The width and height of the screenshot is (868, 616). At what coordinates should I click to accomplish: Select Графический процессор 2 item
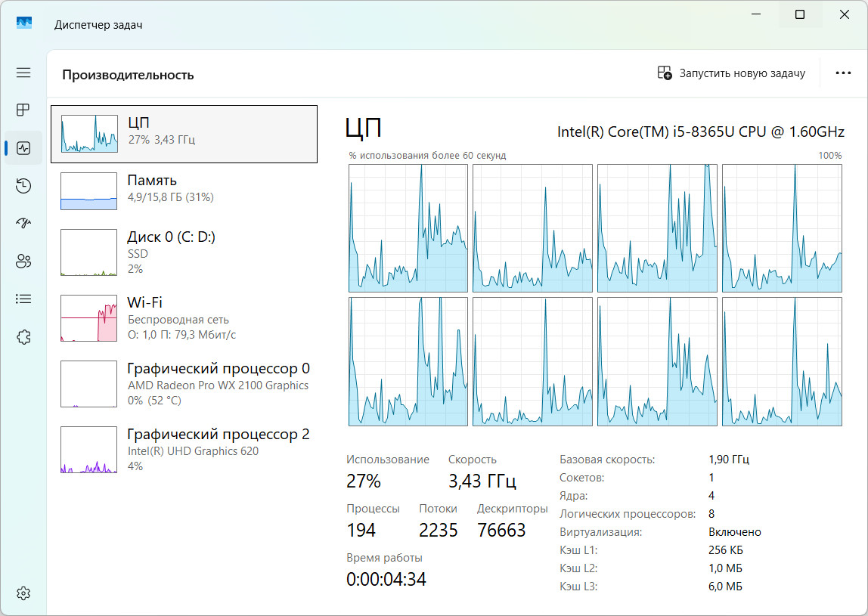pyautogui.click(x=184, y=450)
